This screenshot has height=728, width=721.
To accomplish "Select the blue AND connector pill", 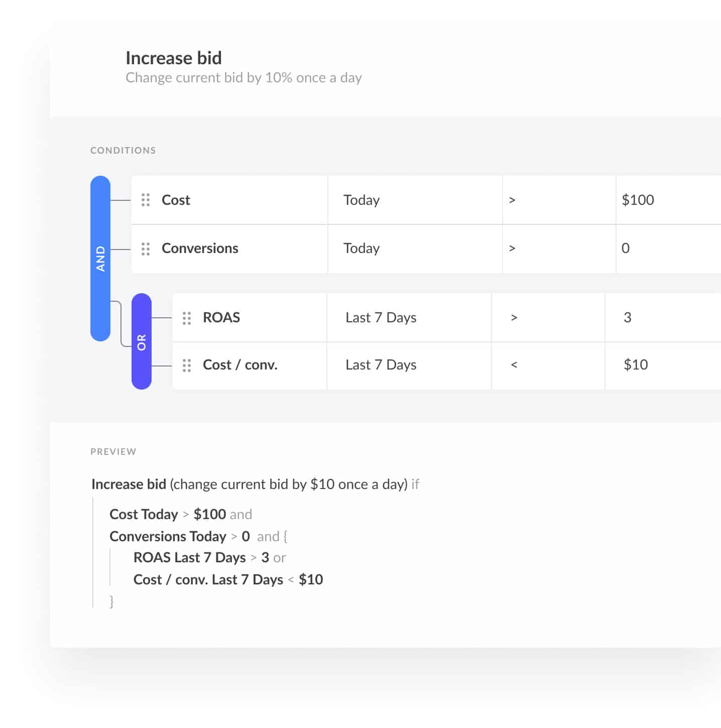I will [100, 257].
